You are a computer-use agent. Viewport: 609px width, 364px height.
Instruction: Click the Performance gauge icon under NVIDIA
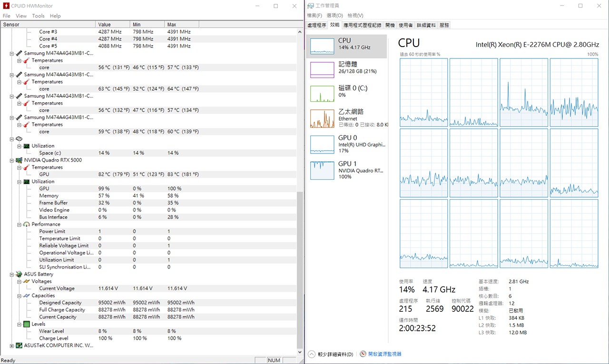[x=27, y=224]
